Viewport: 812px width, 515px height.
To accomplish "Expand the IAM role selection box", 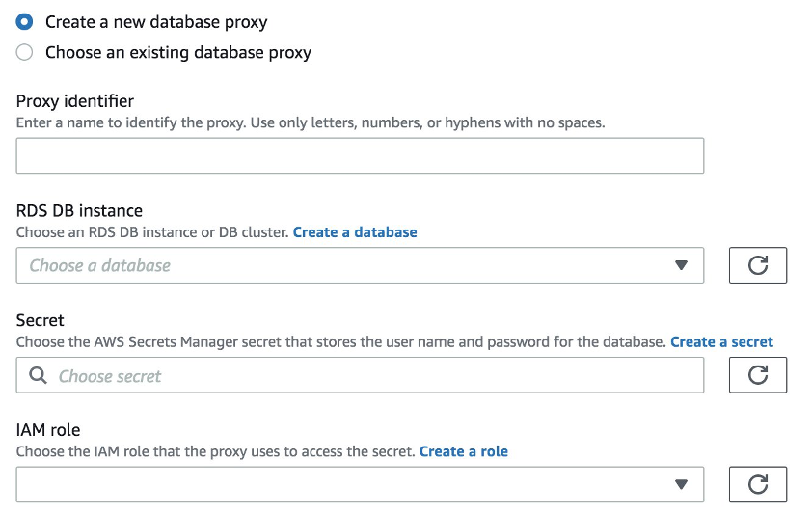I will 347,485.
